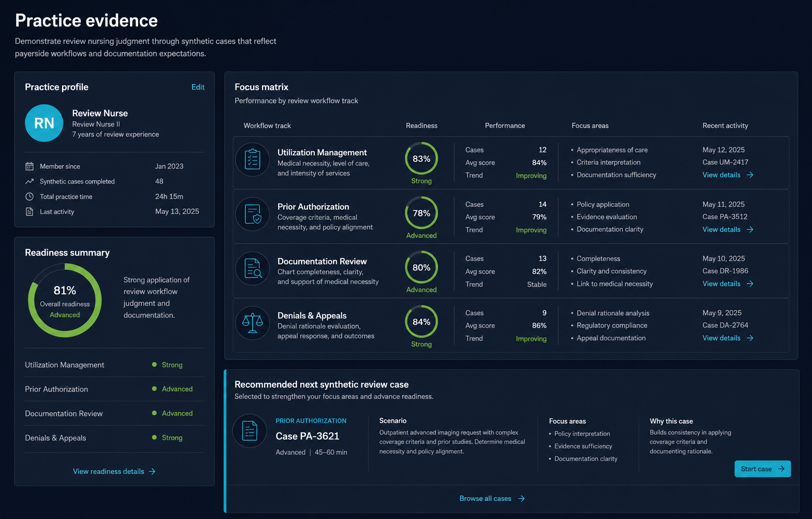
Task: Click the Total practice time clock icon
Action: tap(30, 197)
